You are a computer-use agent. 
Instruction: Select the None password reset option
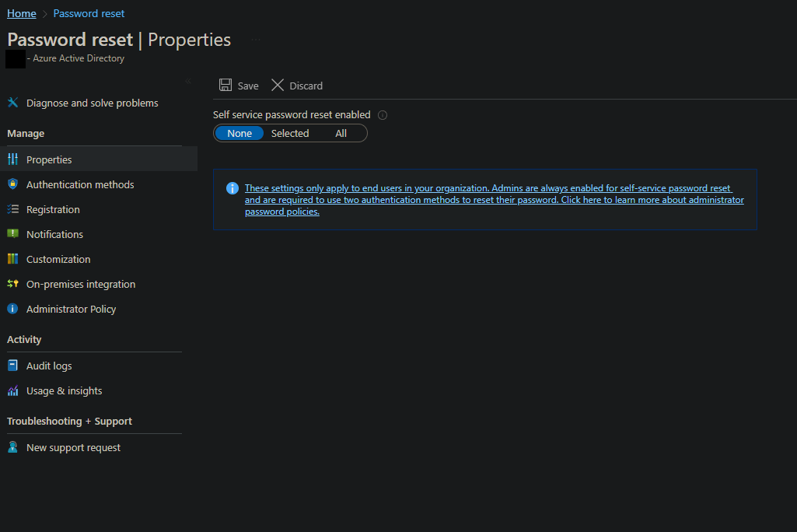pos(239,133)
